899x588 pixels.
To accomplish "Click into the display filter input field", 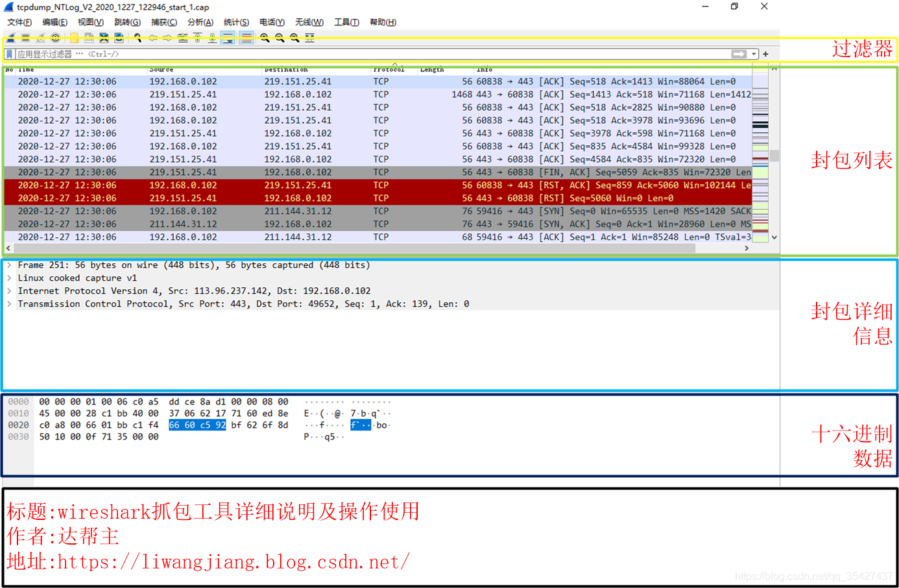I will point(372,54).
